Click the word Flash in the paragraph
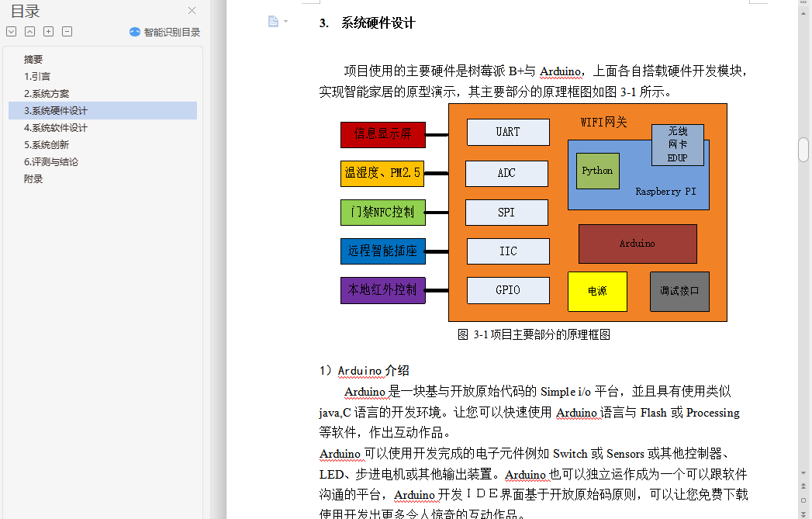 (x=654, y=413)
